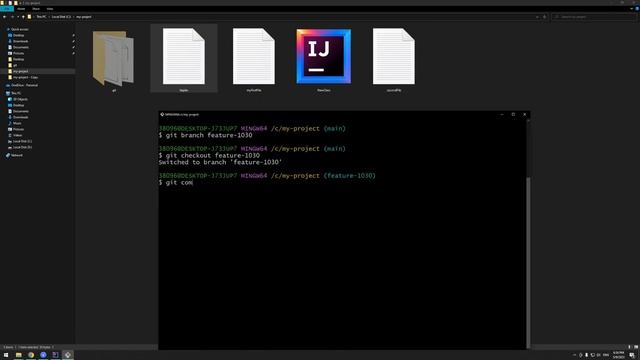Go back in File Explorer navigation
This screenshot has height=360, width=640.
[x=4, y=17]
